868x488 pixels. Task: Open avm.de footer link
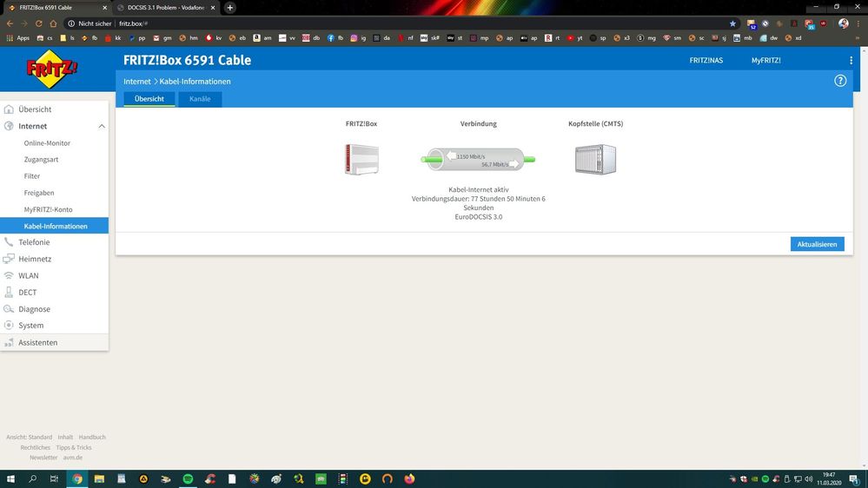(72, 458)
